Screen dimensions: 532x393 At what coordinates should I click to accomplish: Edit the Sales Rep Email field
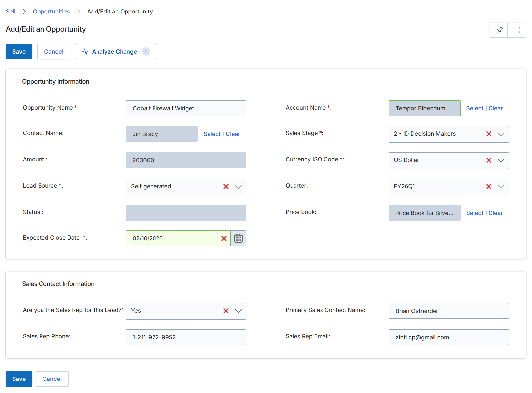pyautogui.click(x=449, y=337)
